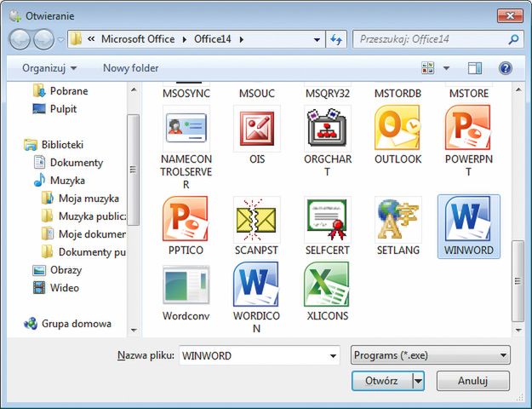This screenshot has width=532, height=409.
Task: Select the XLICONS Excel icon
Action: (x=327, y=285)
